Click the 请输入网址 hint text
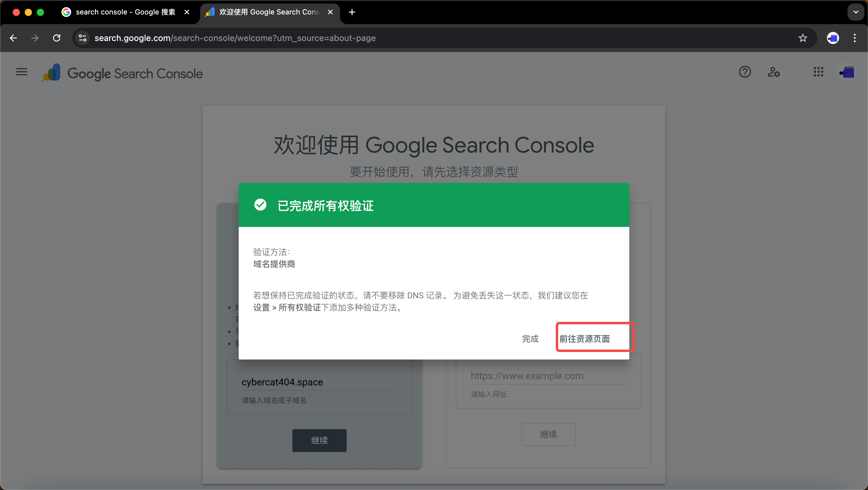 (489, 394)
